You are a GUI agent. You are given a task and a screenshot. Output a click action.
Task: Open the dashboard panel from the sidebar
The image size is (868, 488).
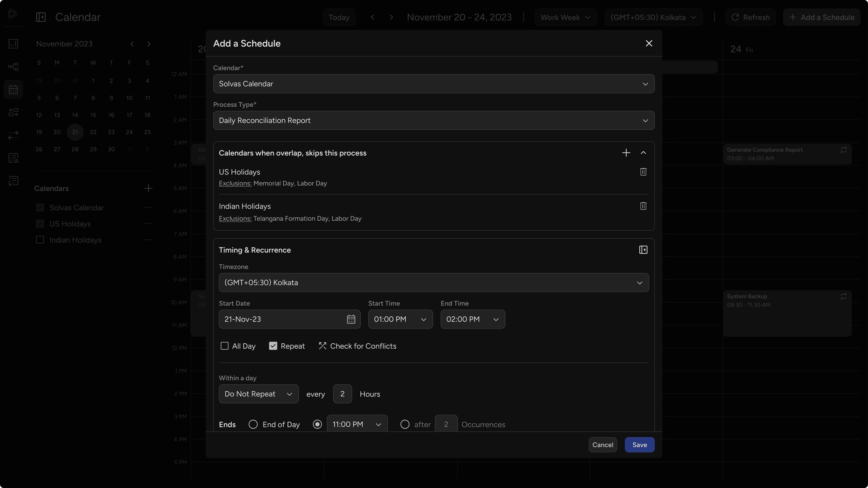click(13, 43)
